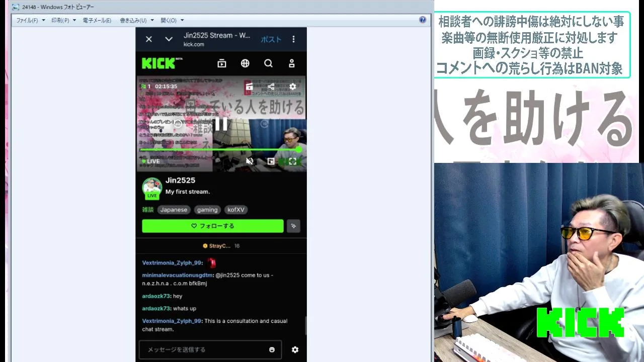This screenshot has height=362, width=644.
Task: Click ardaozk73 username beside 'hey'
Action: (155, 296)
